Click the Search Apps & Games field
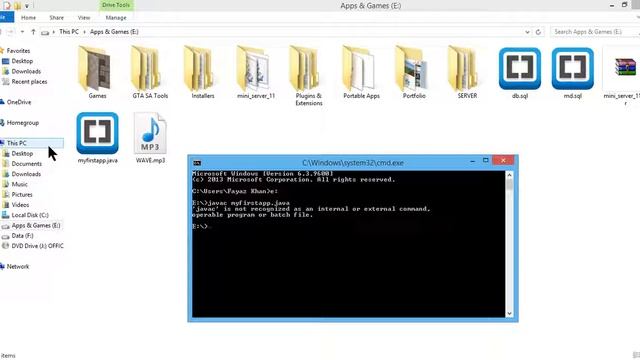 (x=594, y=32)
